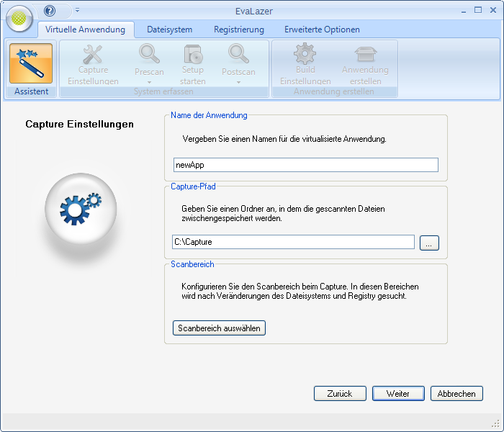This screenshot has width=504, height=432.
Task: Click the Weiter button
Action: click(x=398, y=394)
